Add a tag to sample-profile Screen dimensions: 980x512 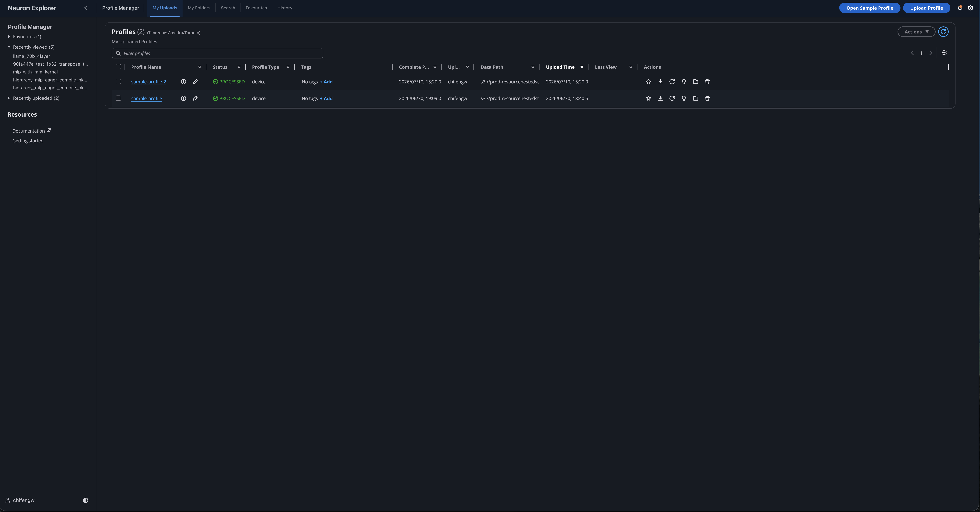[326, 98]
